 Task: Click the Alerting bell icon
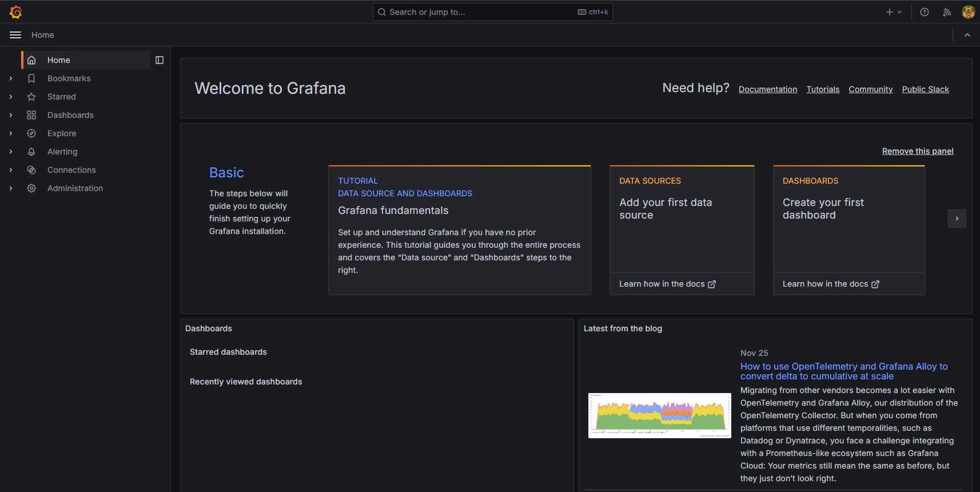coord(31,152)
